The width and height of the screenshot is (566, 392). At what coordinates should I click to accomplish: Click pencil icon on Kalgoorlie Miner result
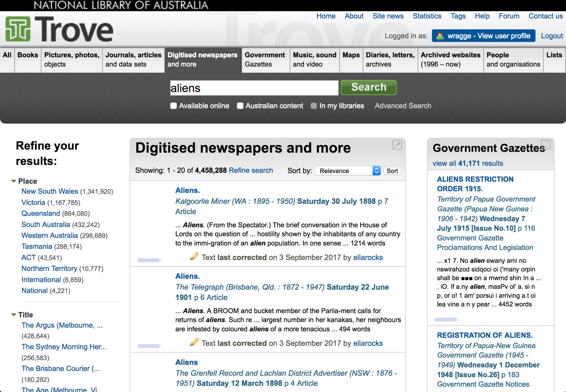pos(194,256)
